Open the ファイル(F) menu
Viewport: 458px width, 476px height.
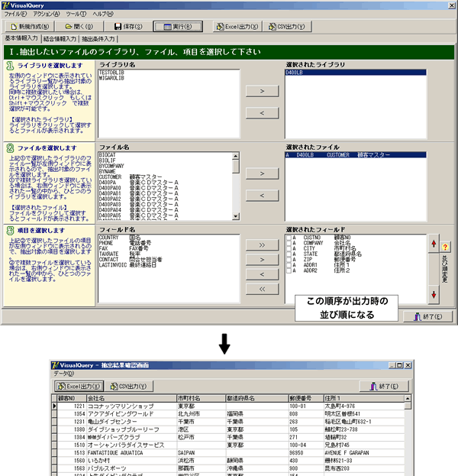click(15, 14)
